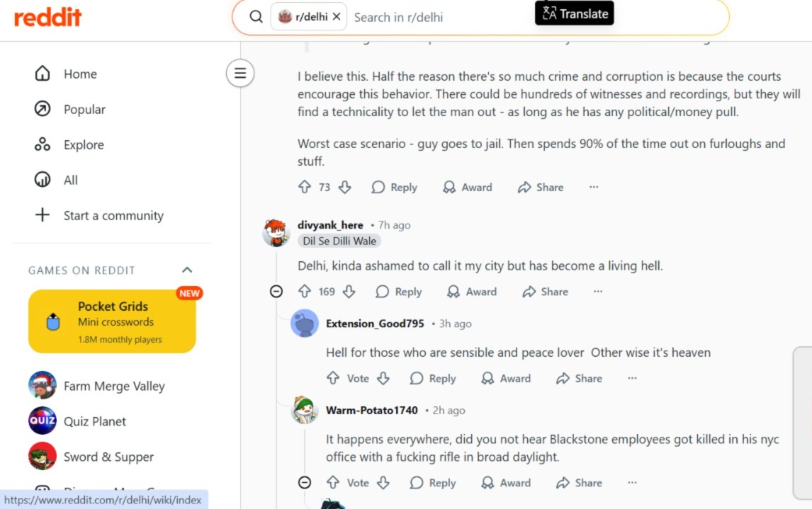Click the Reddit logo
The image size is (812, 509).
48,17
